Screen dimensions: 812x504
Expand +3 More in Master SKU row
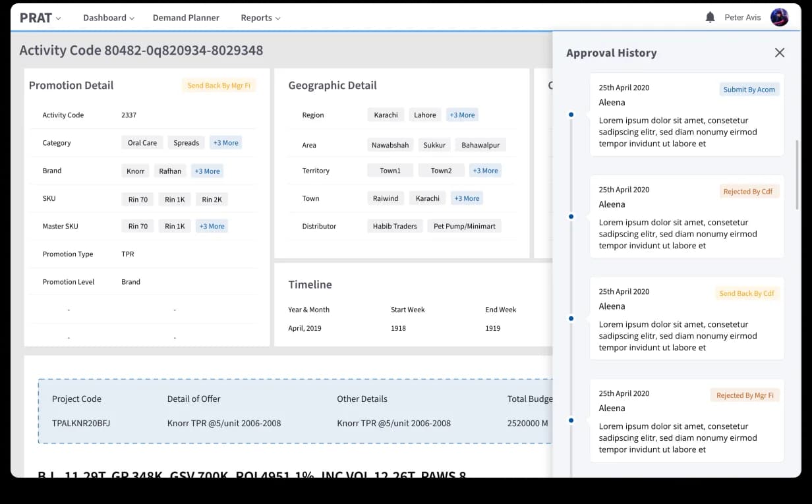(x=212, y=226)
